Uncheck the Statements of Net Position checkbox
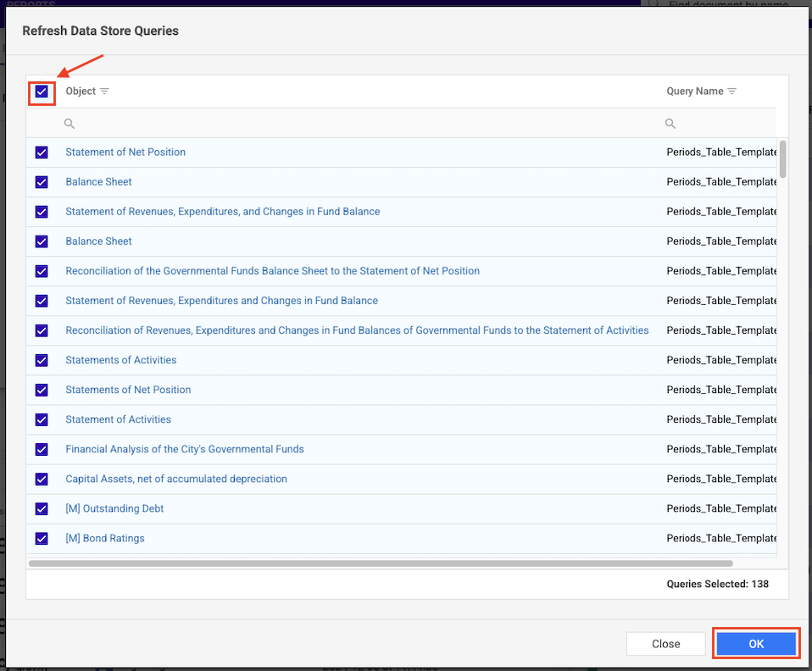812x671 pixels. (x=42, y=390)
